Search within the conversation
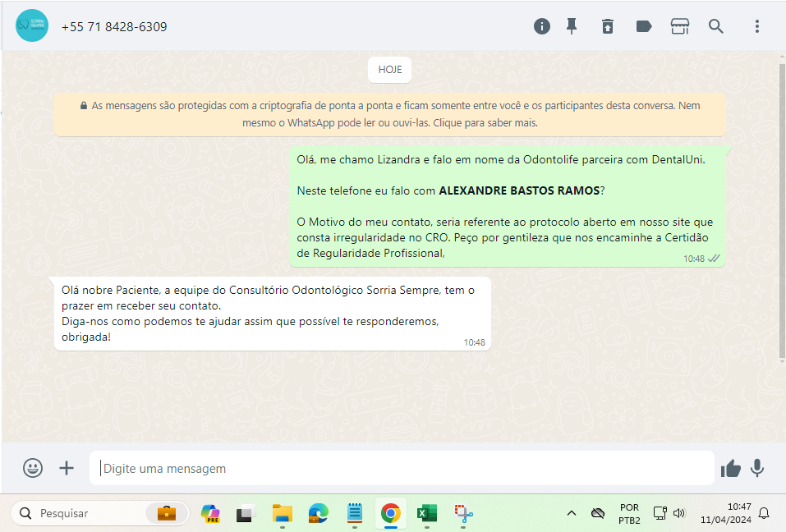The image size is (786, 532). (x=716, y=26)
